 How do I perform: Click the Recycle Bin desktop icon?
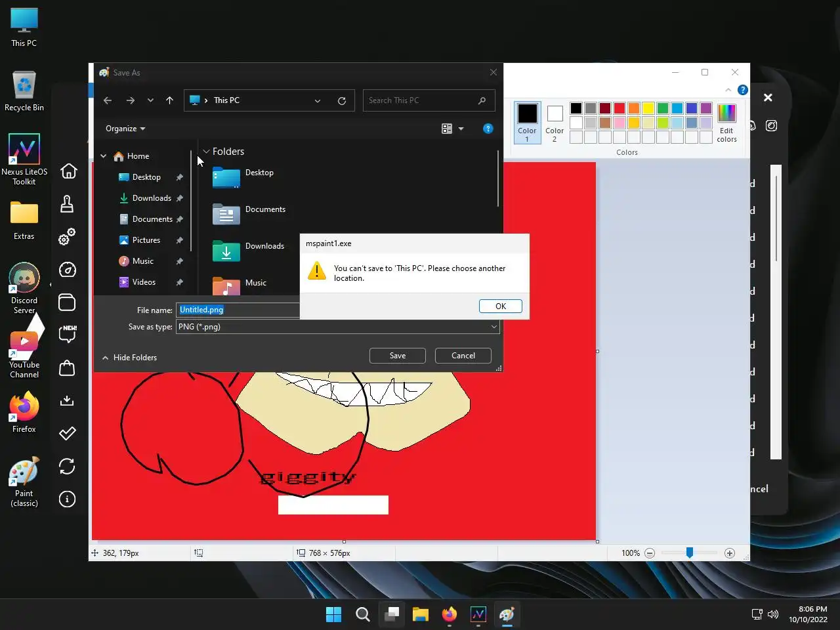24,91
